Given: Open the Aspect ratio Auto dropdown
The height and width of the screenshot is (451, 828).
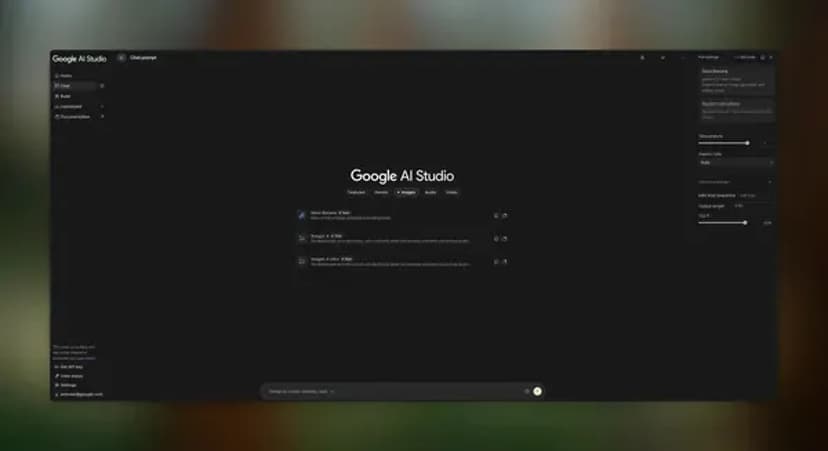Looking at the screenshot, I should (x=736, y=163).
